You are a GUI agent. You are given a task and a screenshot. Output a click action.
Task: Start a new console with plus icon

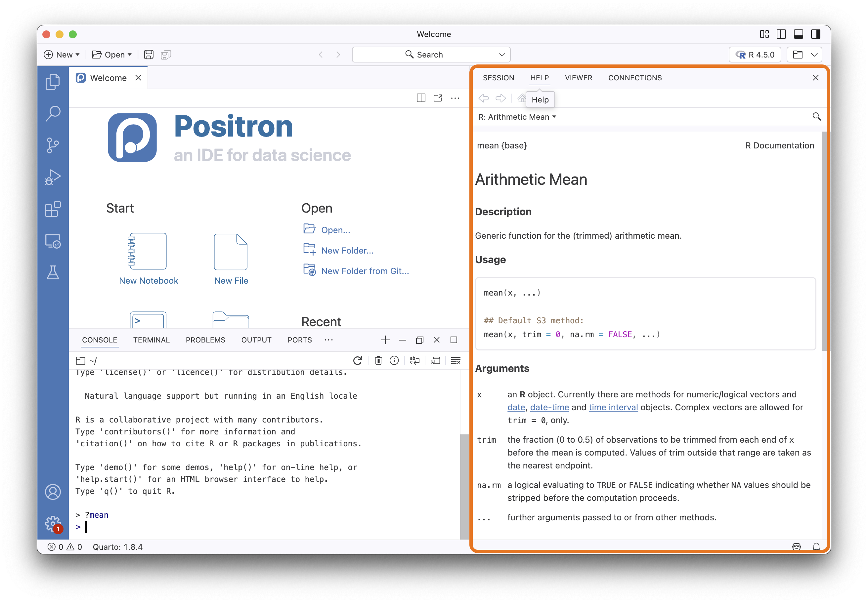pos(385,340)
